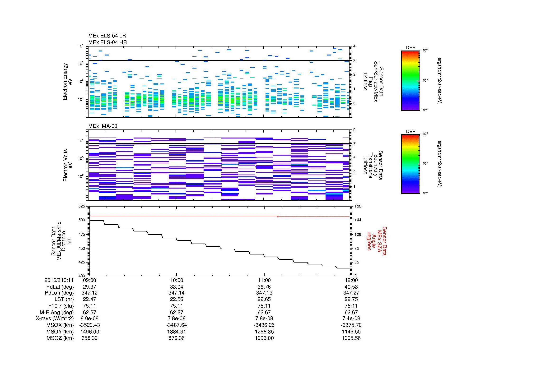Image resolution: width=555 pixels, height=392 pixels.
Task: Click the PdLat value 36.76
Action: 264,287
